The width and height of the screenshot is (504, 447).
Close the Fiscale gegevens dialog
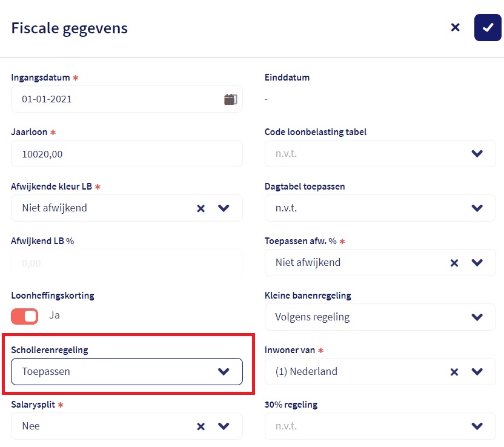coord(456,27)
